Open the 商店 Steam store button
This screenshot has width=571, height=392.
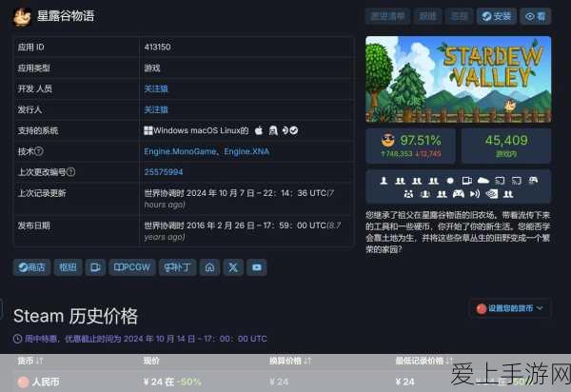click(x=31, y=267)
